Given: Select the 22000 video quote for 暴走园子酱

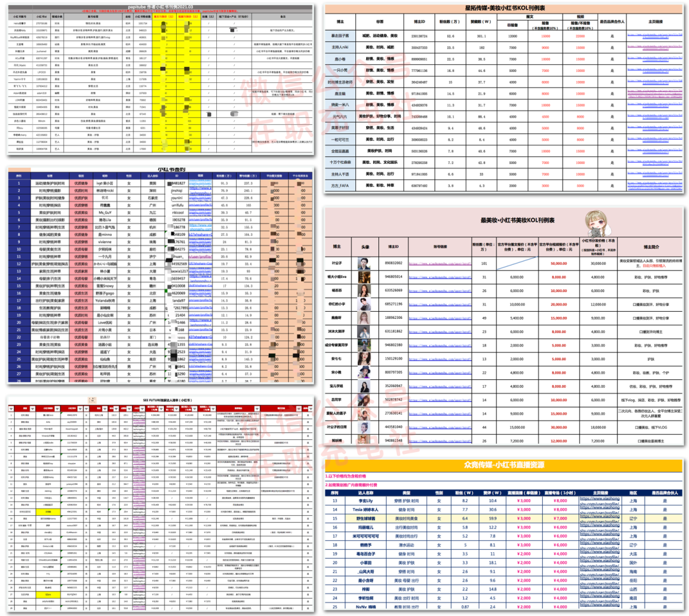Looking at the screenshot, I should click(x=581, y=36).
